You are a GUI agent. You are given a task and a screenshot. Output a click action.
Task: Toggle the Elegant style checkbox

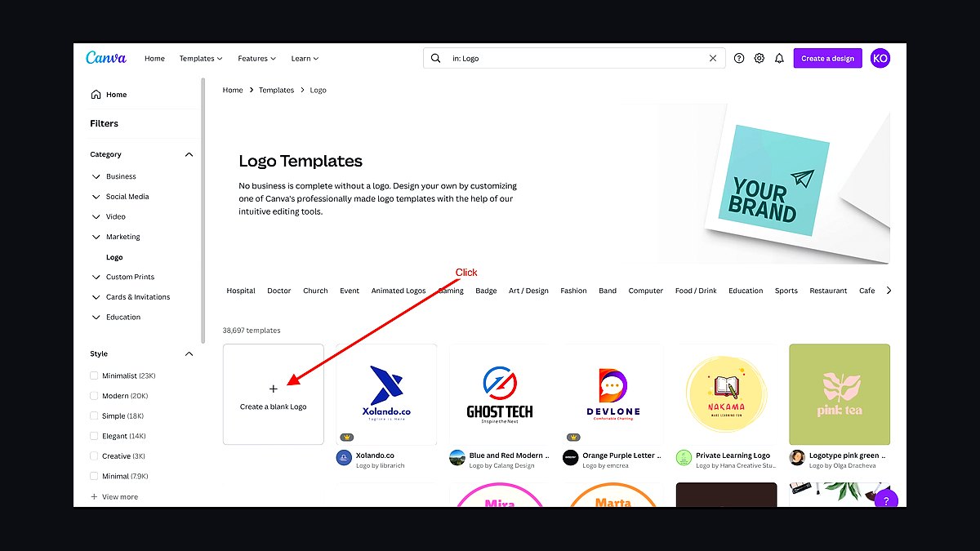pyautogui.click(x=95, y=436)
